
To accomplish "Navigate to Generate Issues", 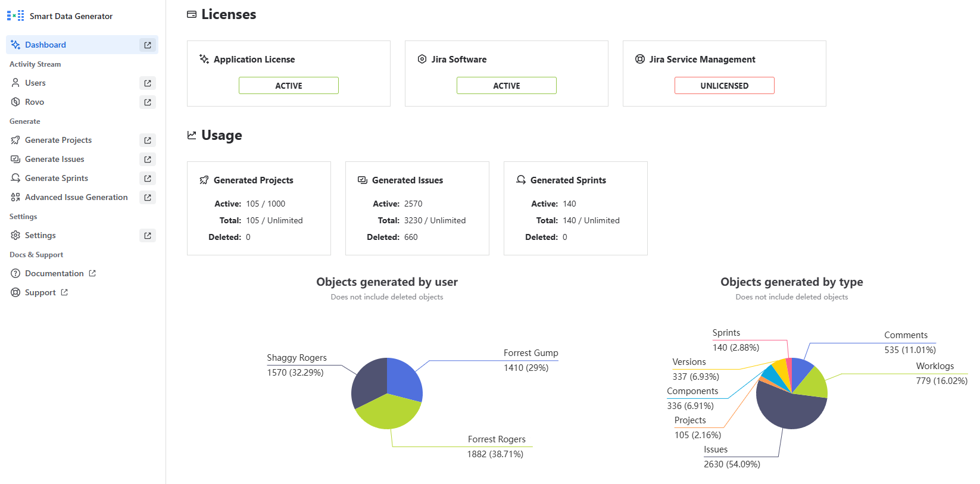I will (82, 159).
